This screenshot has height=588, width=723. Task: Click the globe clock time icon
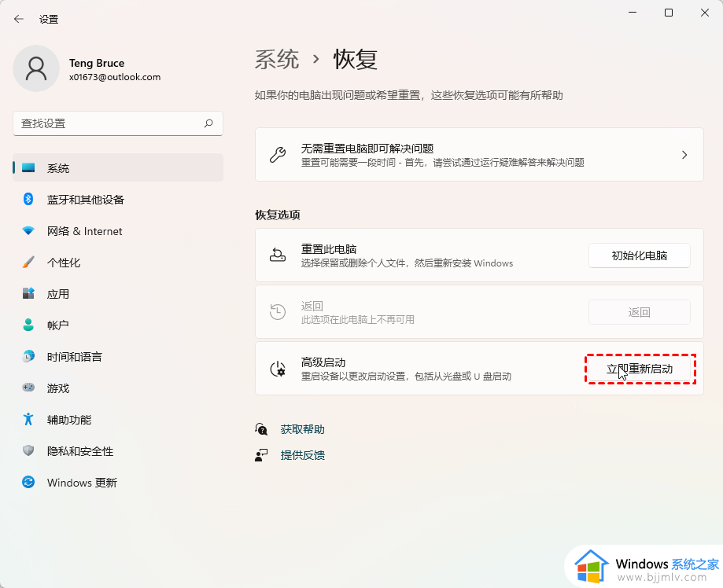click(x=28, y=356)
